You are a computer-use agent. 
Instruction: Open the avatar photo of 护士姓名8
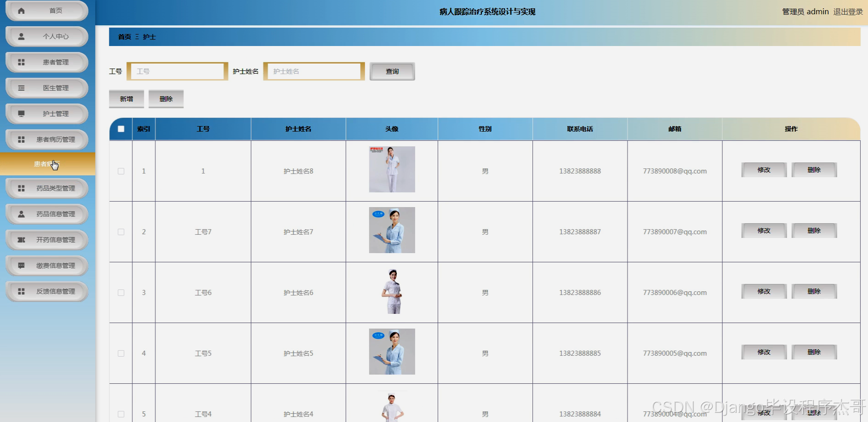(392, 169)
